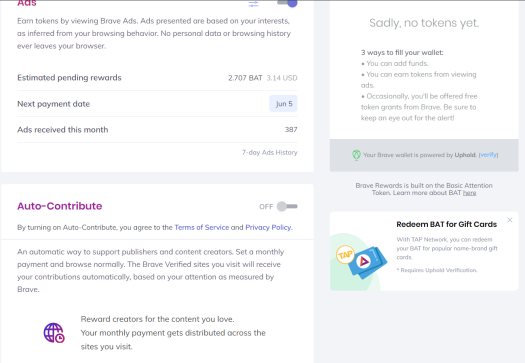Click the You can add funds bullet

tap(395, 64)
